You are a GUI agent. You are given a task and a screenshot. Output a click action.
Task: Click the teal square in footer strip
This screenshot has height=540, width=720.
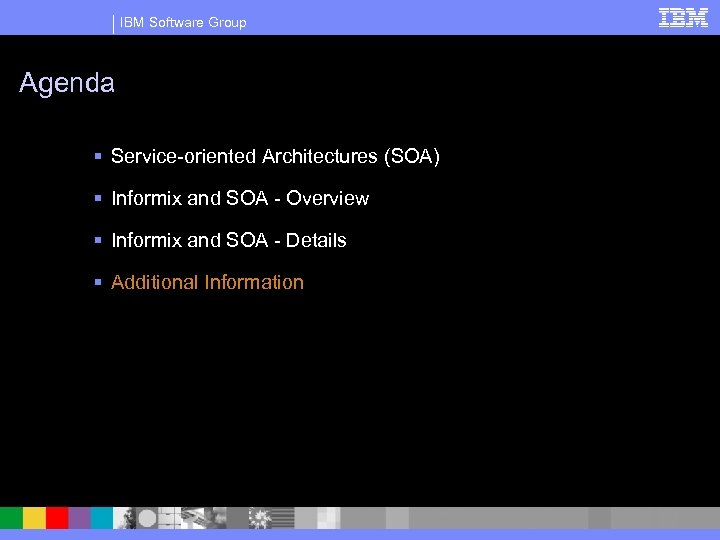tap(101, 518)
